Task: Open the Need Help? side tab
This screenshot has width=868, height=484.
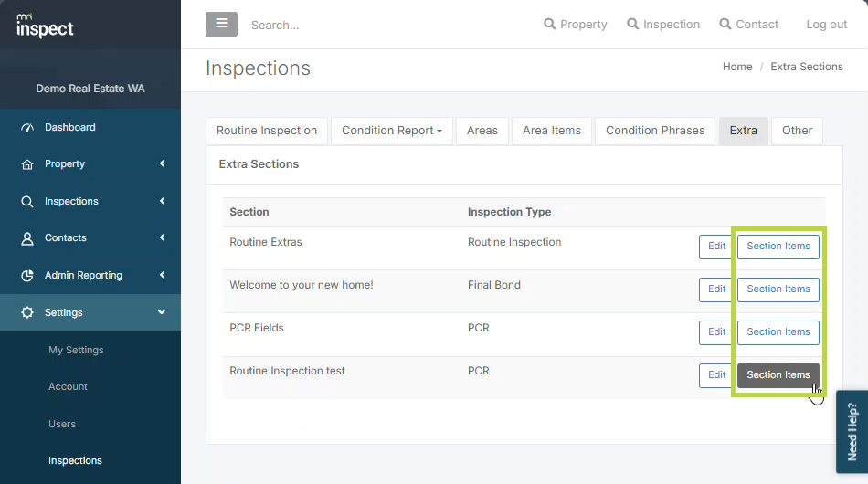Action: pyautogui.click(x=852, y=431)
